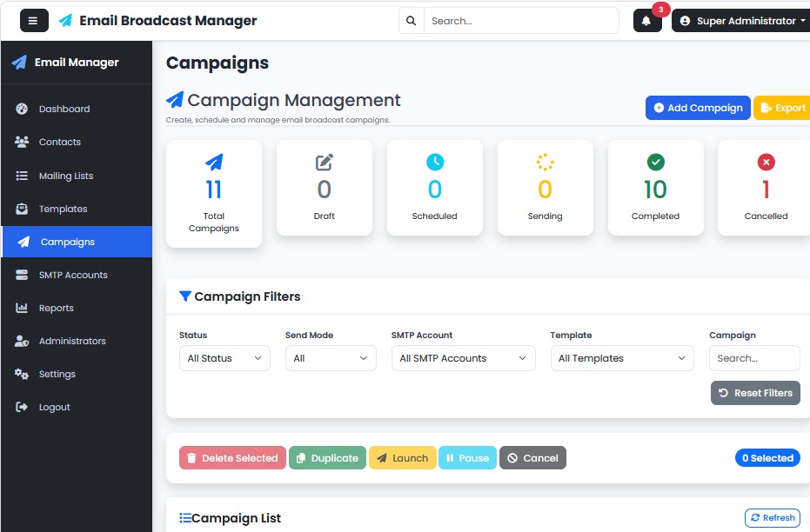
Task: Open Settings from the sidebar
Action: pyautogui.click(x=77, y=374)
